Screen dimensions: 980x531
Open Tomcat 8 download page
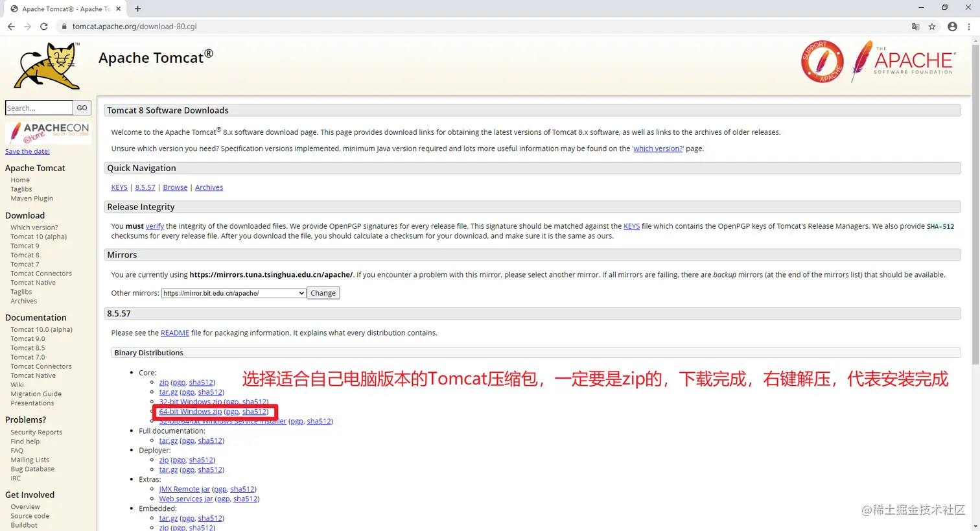pyautogui.click(x=25, y=255)
